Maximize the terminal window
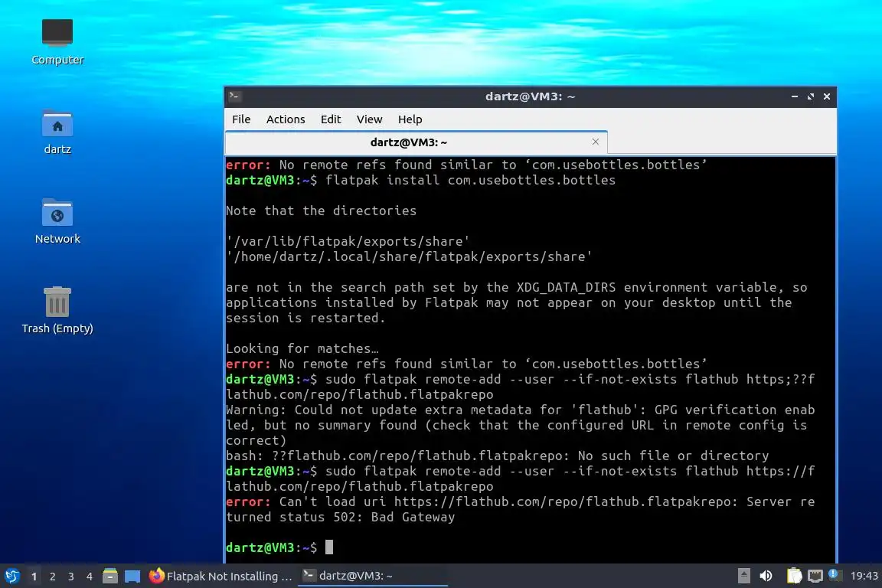The width and height of the screenshot is (882, 588). (x=811, y=96)
